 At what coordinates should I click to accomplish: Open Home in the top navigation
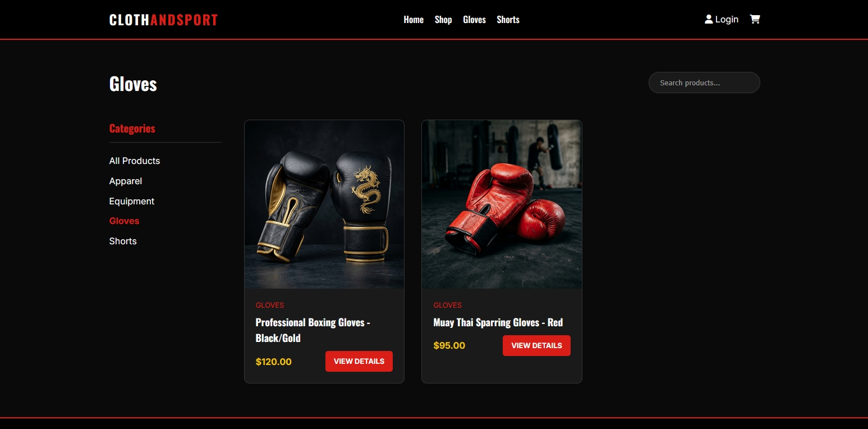(x=414, y=20)
